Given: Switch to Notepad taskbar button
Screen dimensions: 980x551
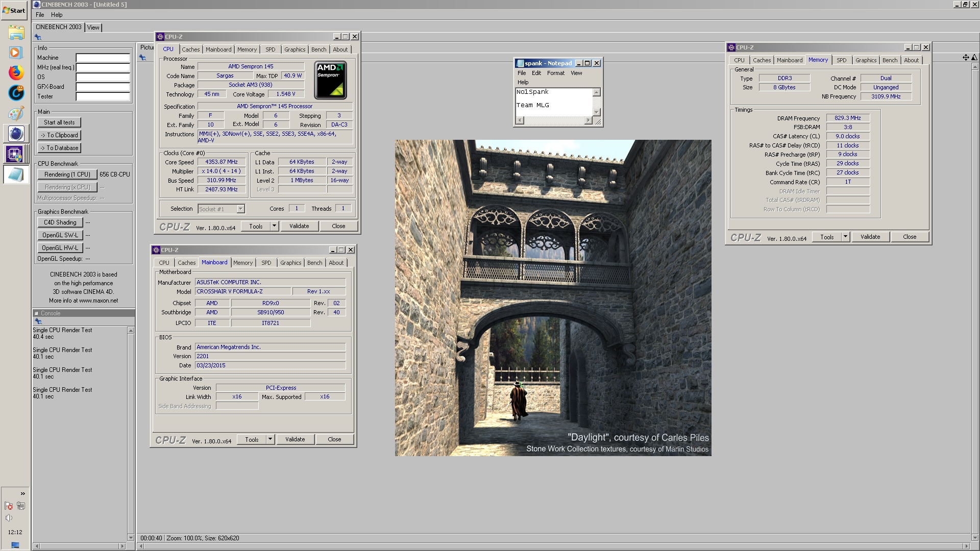Looking at the screenshot, I should (x=16, y=174).
